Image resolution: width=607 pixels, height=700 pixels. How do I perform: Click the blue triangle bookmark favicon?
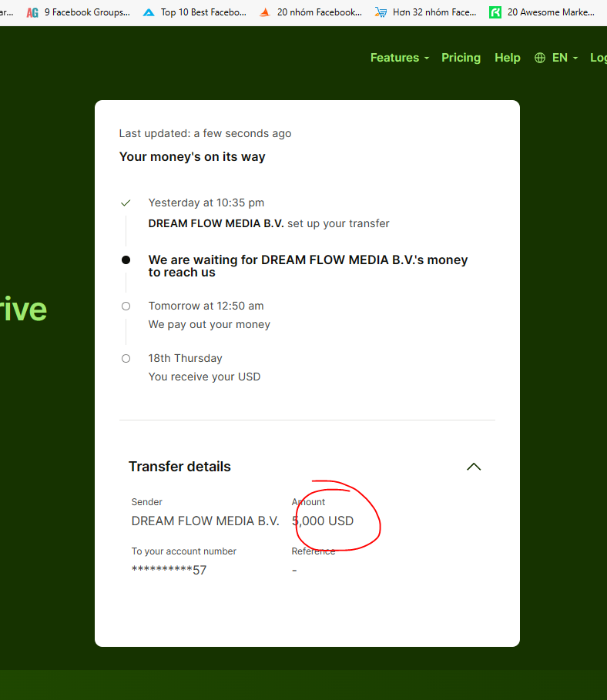(149, 12)
